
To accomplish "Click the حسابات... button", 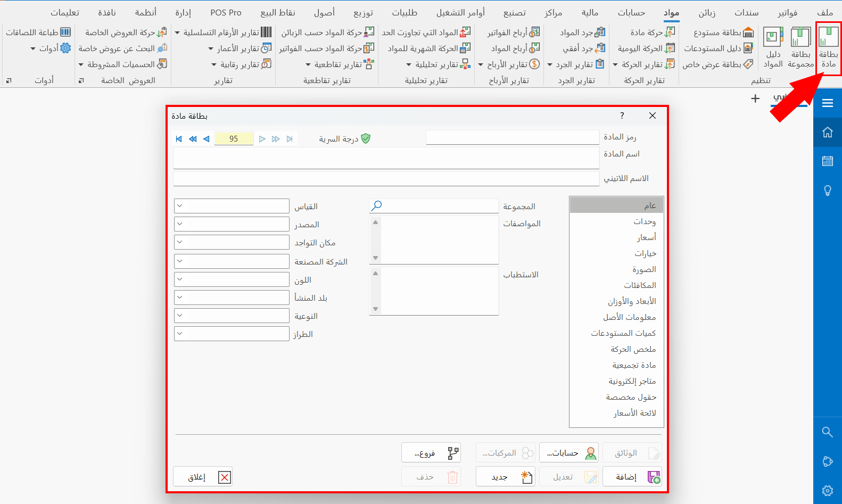I will [x=568, y=453].
